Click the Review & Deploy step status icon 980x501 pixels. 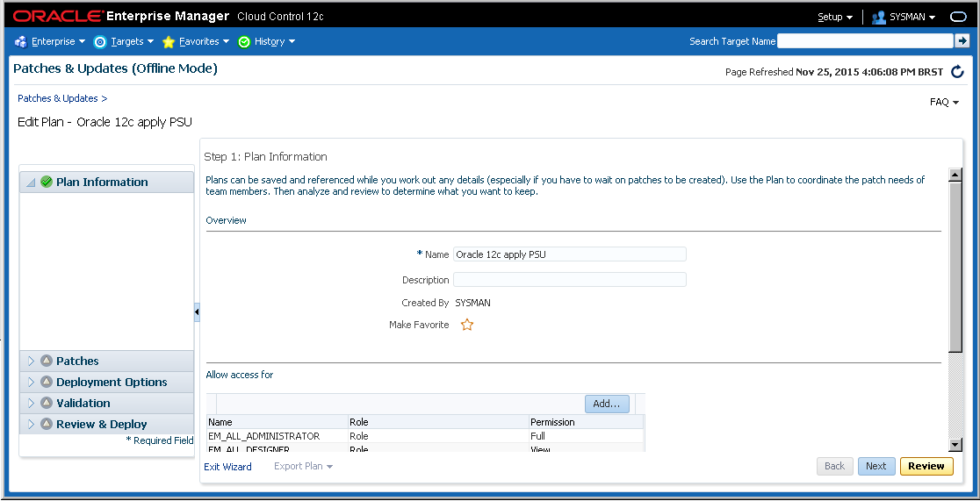pyautogui.click(x=46, y=424)
